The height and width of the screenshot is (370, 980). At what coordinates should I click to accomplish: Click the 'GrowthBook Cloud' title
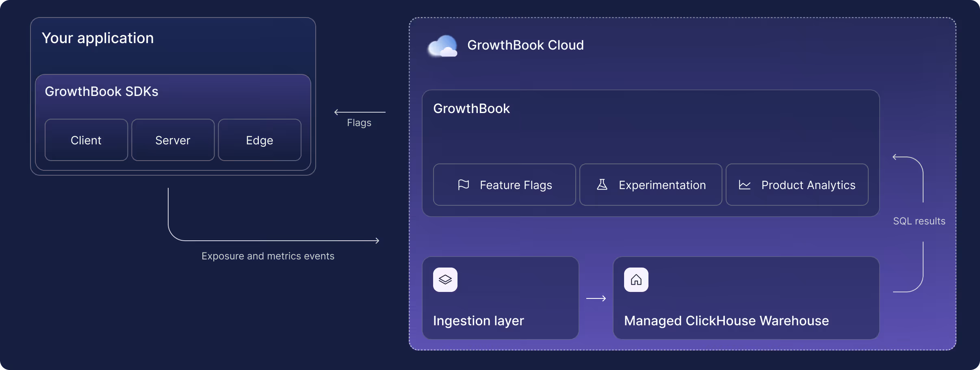[526, 45]
